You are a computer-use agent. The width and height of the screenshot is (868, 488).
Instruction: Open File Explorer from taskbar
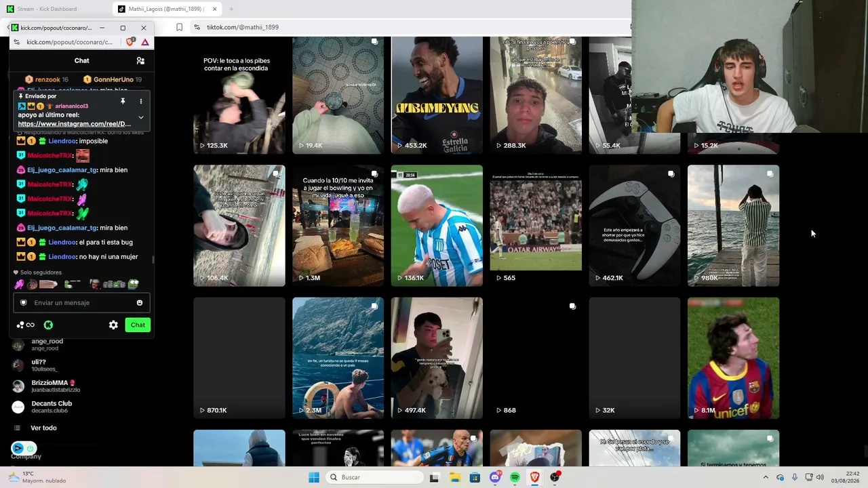tap(454, 477)
